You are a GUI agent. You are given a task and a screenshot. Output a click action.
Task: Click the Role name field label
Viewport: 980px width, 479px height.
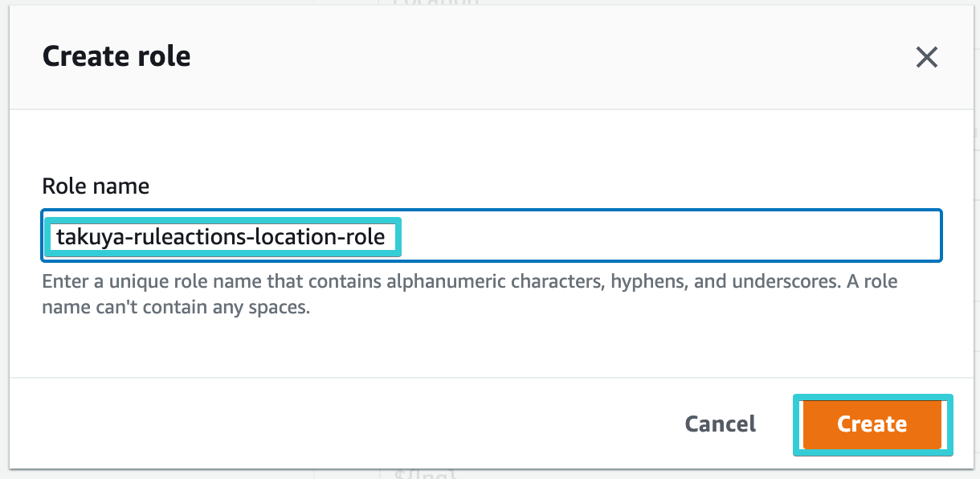click(95, 186)
